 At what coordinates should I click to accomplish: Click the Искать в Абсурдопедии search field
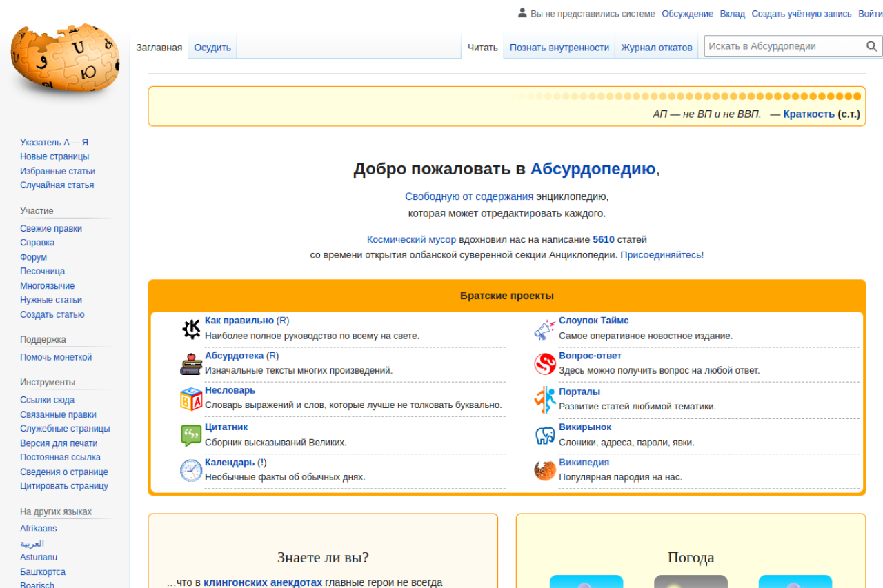pos(782,46)
